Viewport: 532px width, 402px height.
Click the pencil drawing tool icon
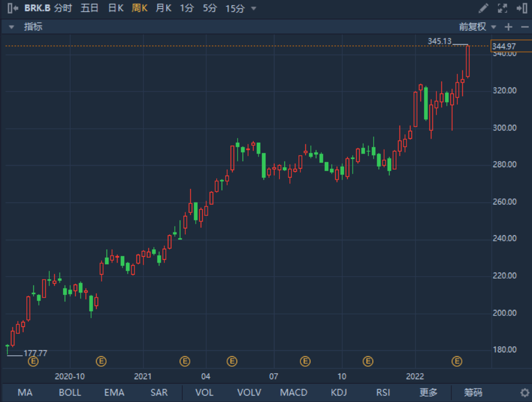click(x=483, y=8)
